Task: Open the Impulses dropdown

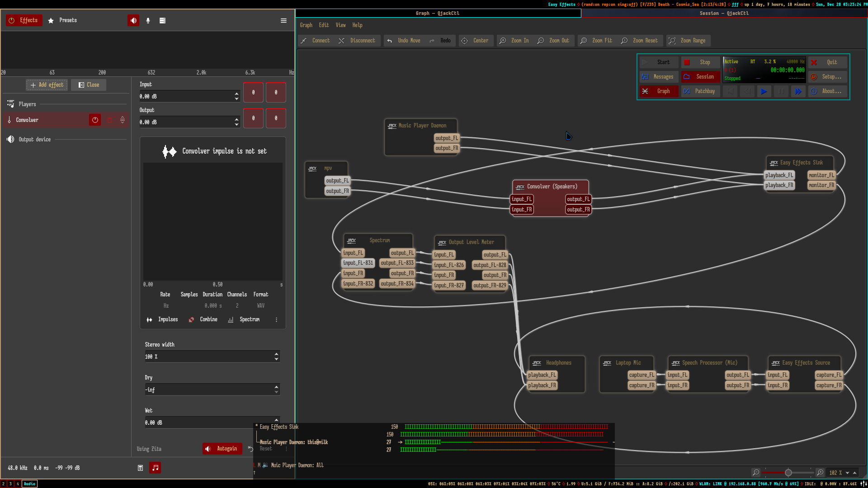Action: click(x=162, y=319)
